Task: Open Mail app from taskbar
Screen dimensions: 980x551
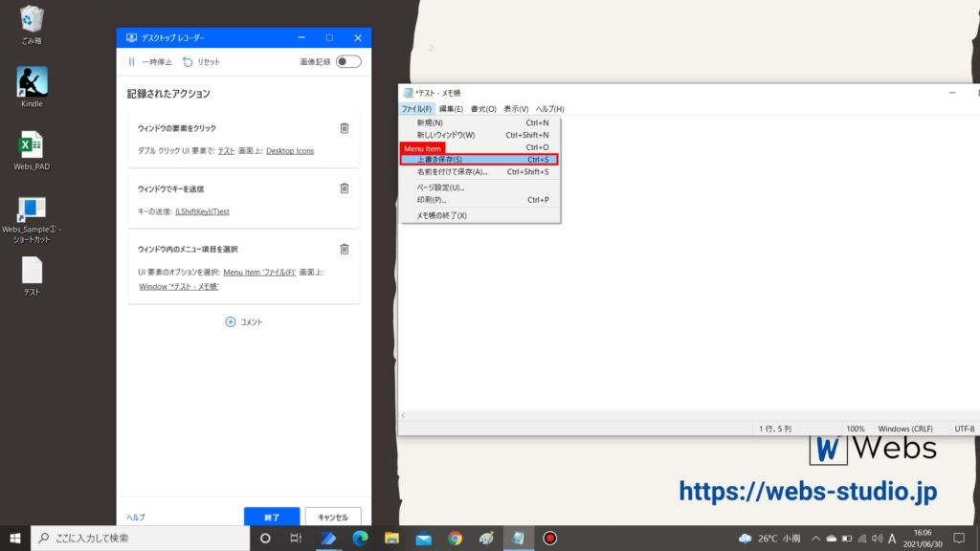Action: (x=423, y=538)
